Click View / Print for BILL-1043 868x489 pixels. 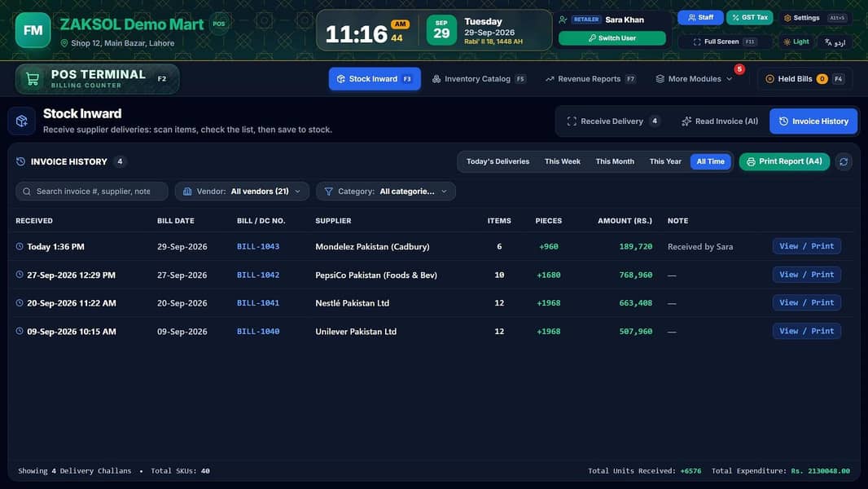click(807, 246)
